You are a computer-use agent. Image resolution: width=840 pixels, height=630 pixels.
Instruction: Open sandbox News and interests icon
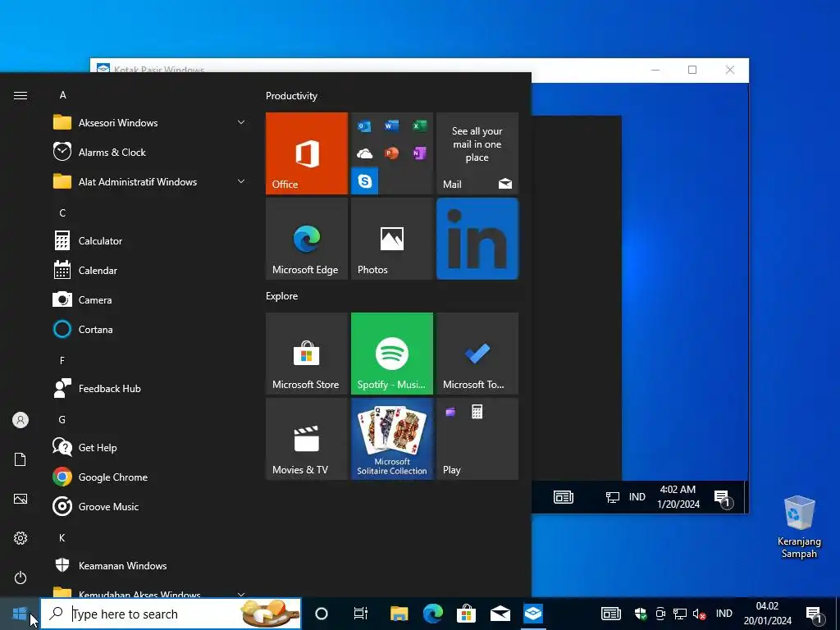564,497
